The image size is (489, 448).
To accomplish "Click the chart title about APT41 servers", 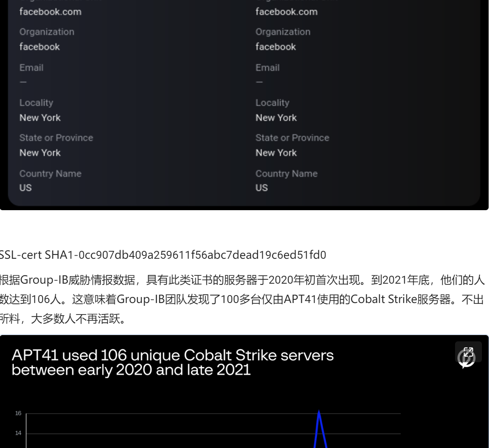I will point(173,361).
